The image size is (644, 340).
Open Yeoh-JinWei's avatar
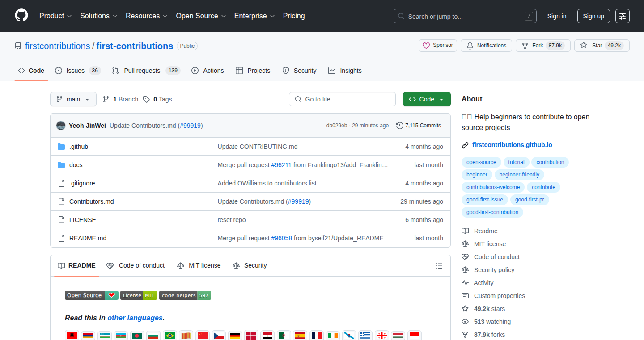[x=61, y=126]
